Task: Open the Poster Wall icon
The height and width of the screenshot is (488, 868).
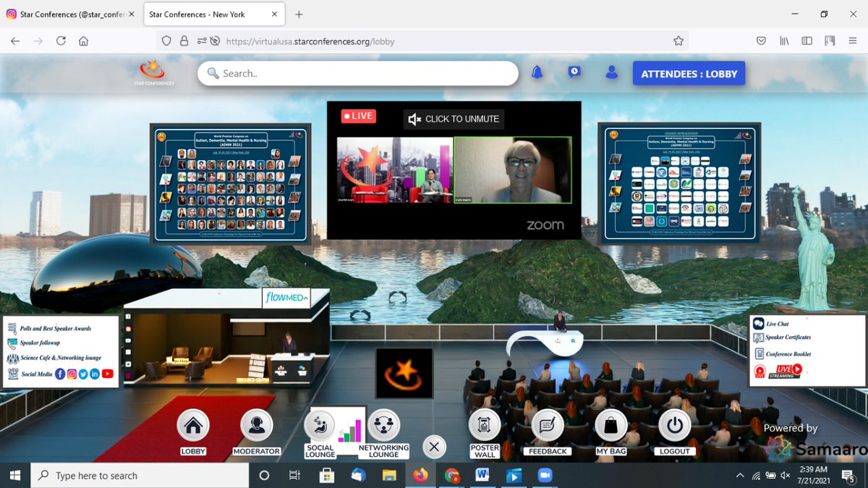Action: (x=485, y=426)
